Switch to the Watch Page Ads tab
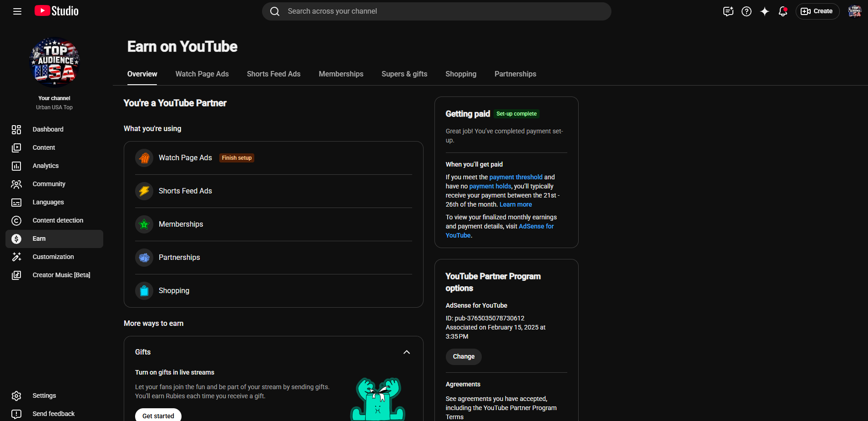 tap(202, 74)
